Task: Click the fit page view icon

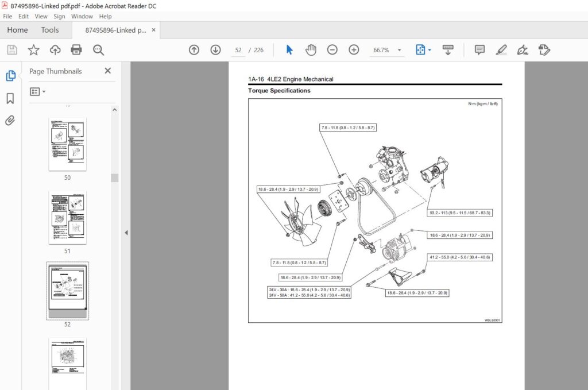Action: (x=420, y=50)
